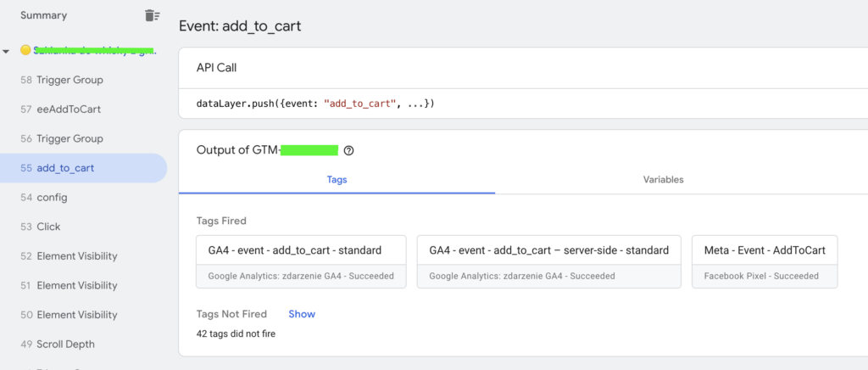Click the clear events trash icon
This screenshot has width=868, height=370.
[x=152, y=15]
